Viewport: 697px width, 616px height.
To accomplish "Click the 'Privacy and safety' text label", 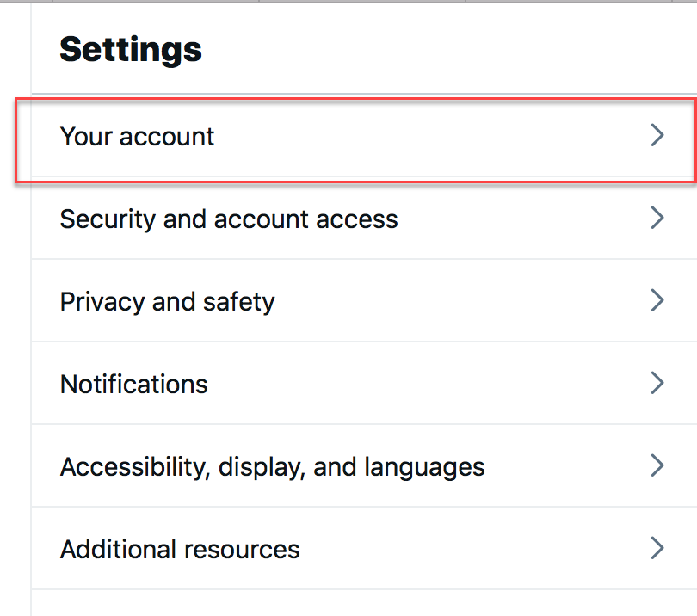I will pyautogui.click(x=167, y=301).
